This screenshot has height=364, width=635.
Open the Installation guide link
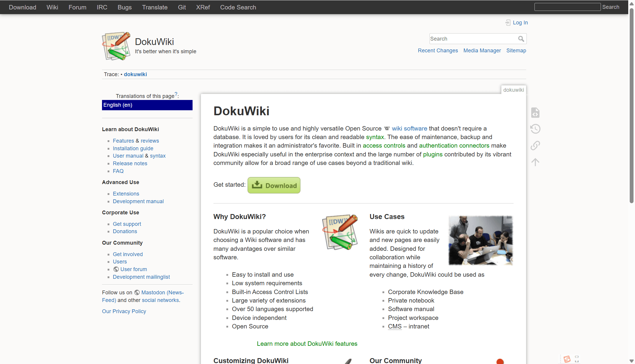click(x=133, y=148)
